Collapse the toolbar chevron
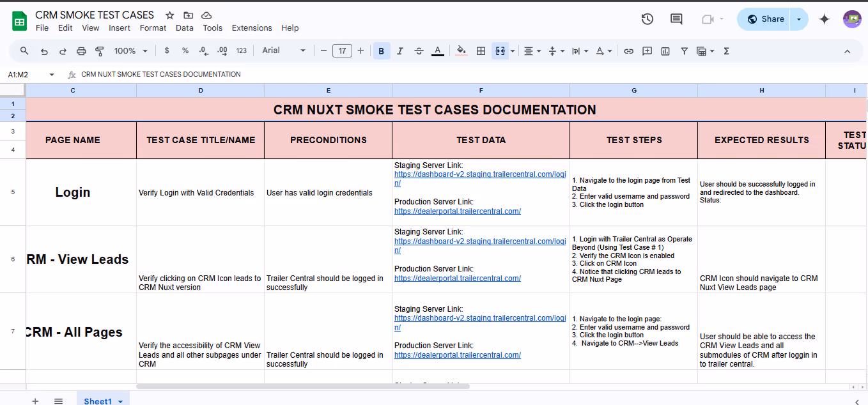Viewport: 868px width, 405px height. 848,51
